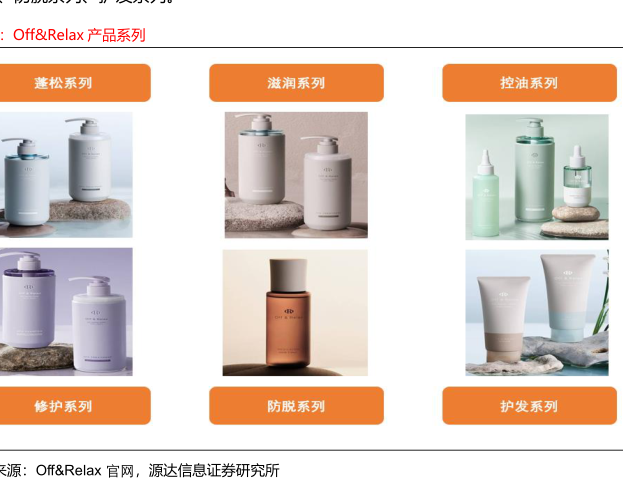
Task: Click the 修护系列 orange label
Action: (x=75, y=406)
